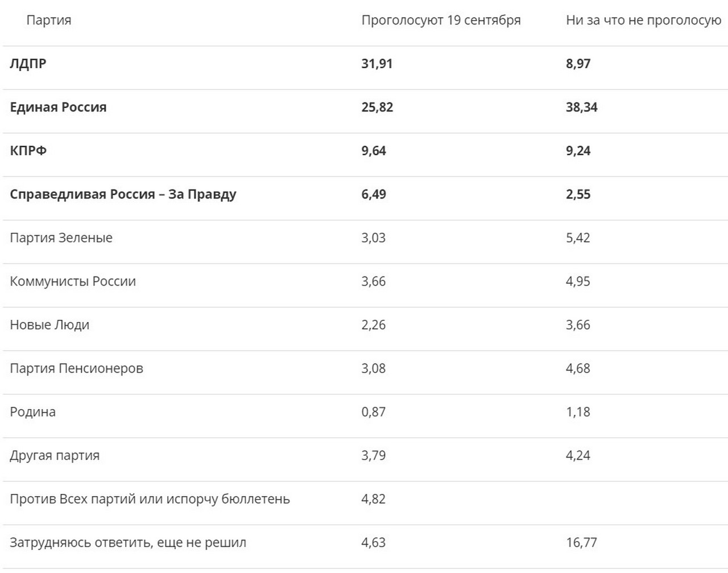The height and width of the screenshot is (573, 728).
Task: Click the 9,64 value for КПРФ
Action: coord(374,151)
